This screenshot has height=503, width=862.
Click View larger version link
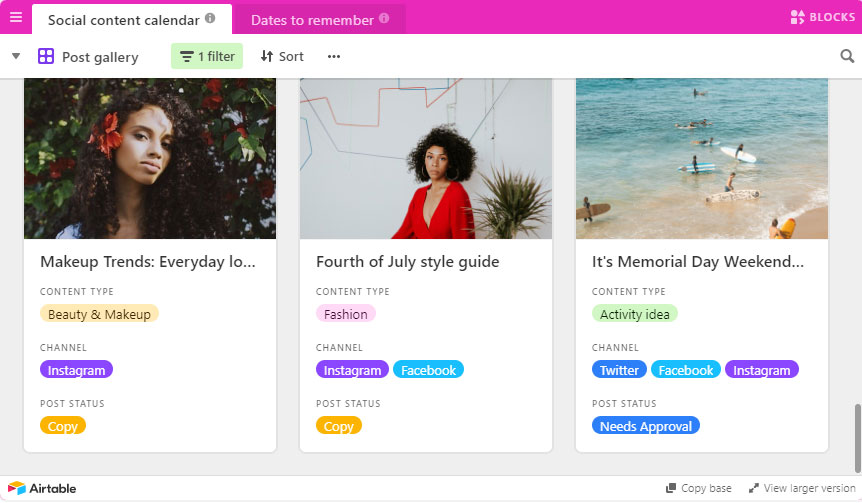click(x=802, y=488)
